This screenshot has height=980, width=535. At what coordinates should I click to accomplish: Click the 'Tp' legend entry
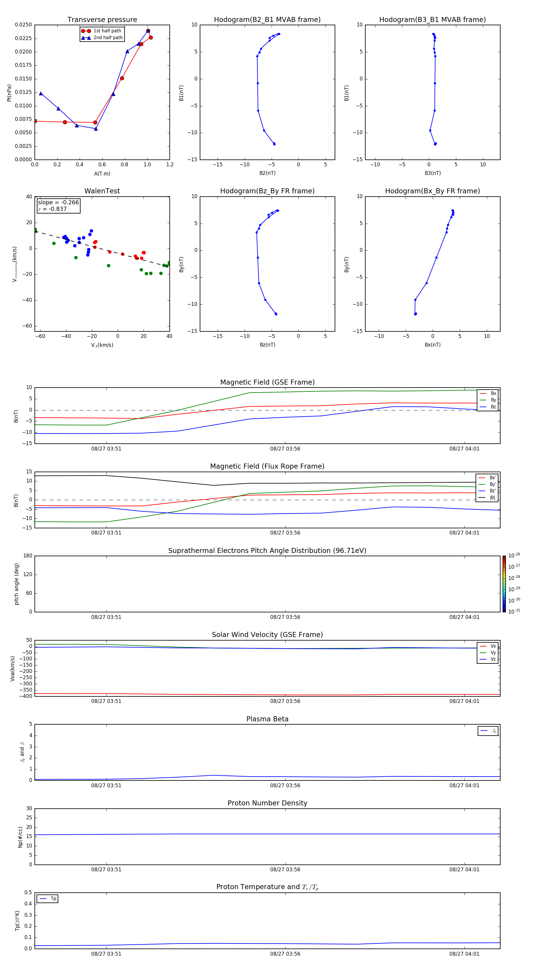(x=48, y=899)
